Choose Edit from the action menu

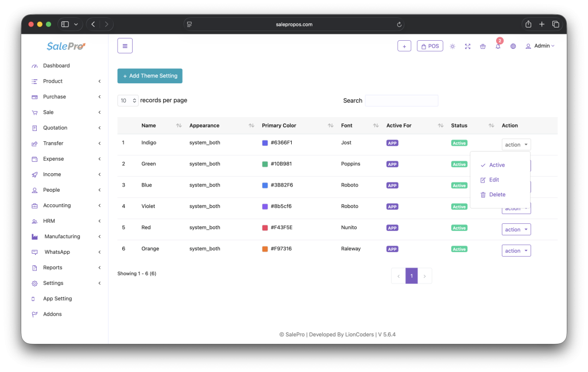coord(494,180)
